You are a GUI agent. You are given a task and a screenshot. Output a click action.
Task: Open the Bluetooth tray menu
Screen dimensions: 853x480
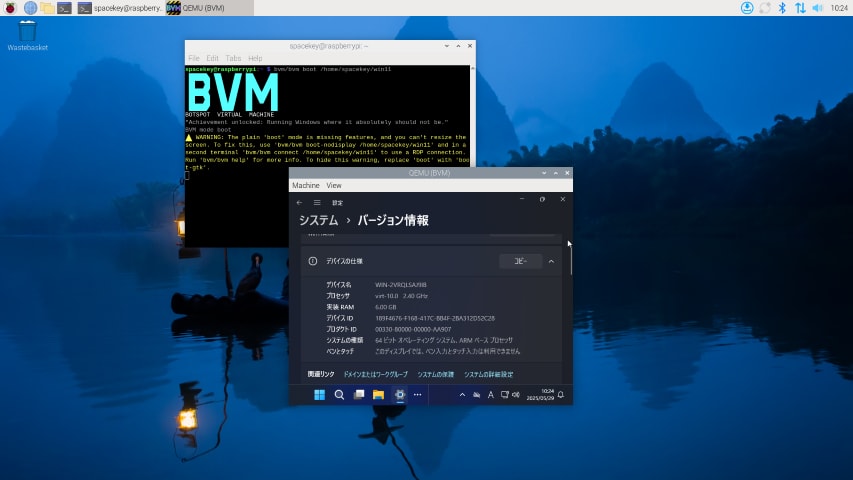(782, 8)
